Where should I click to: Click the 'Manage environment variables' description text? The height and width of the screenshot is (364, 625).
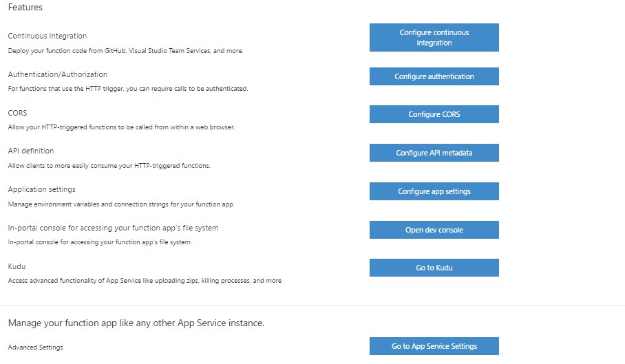(120, 204)
